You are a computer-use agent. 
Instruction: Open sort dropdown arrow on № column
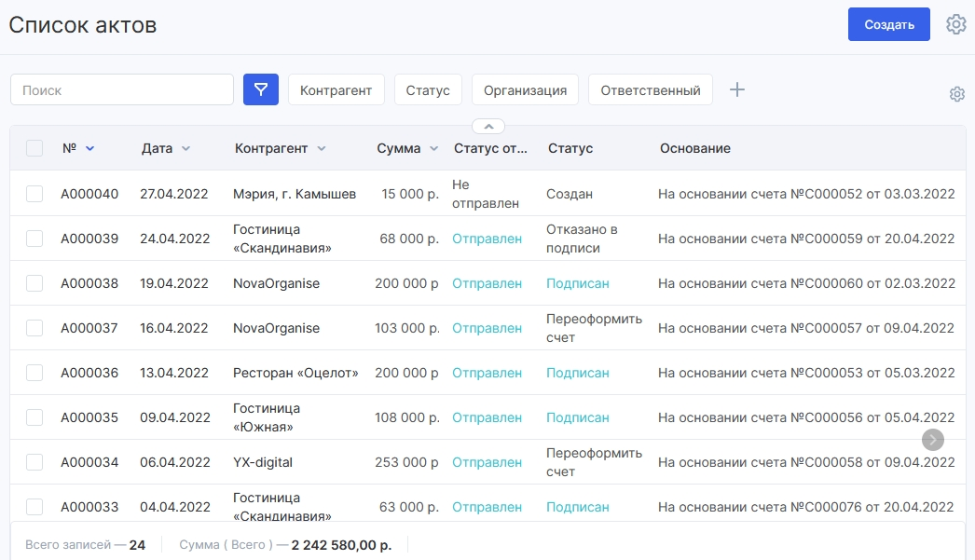89,148
